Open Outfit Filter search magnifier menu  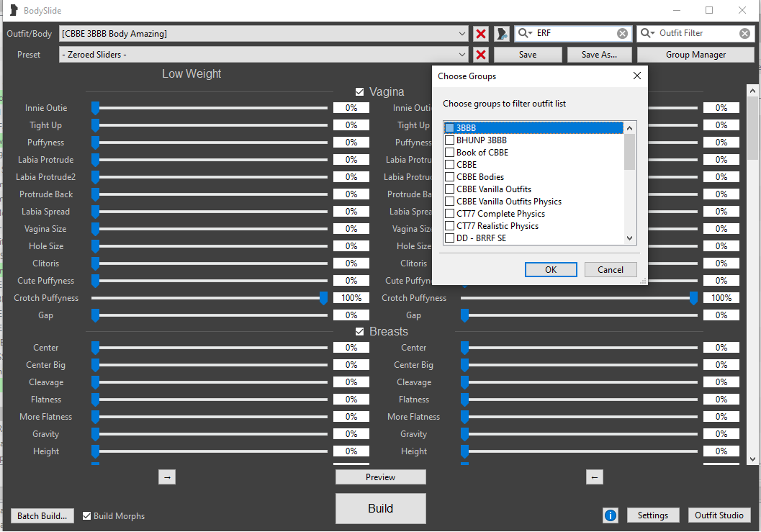click(647, 33)
